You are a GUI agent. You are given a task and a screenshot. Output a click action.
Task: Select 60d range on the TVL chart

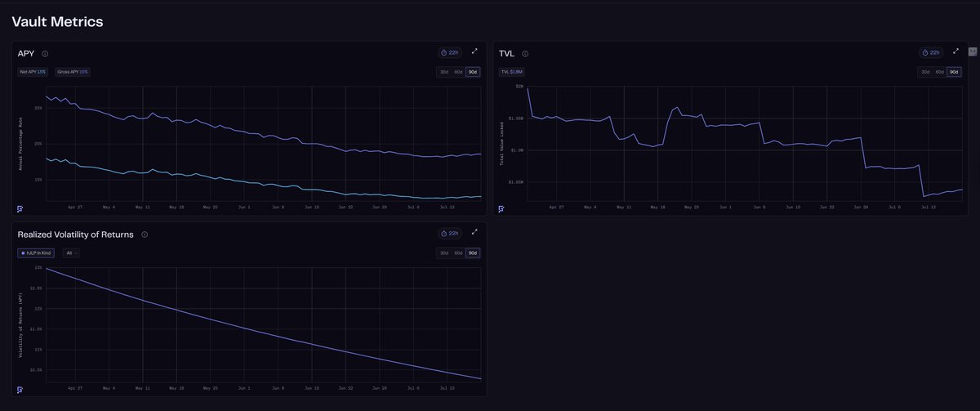(x=939, y=72)
